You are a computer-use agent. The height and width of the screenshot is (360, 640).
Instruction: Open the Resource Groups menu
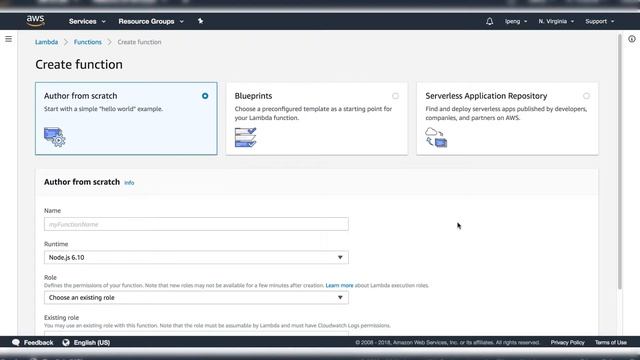click(x=151, y=21)
